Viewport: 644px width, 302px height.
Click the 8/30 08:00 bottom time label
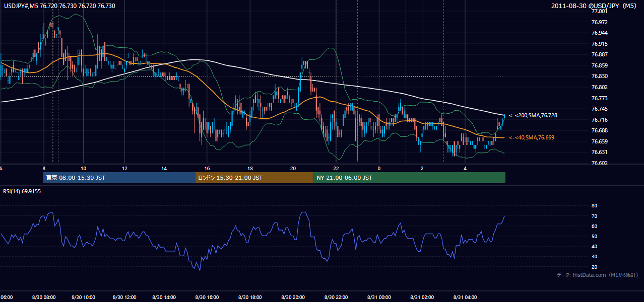[43, 297]
